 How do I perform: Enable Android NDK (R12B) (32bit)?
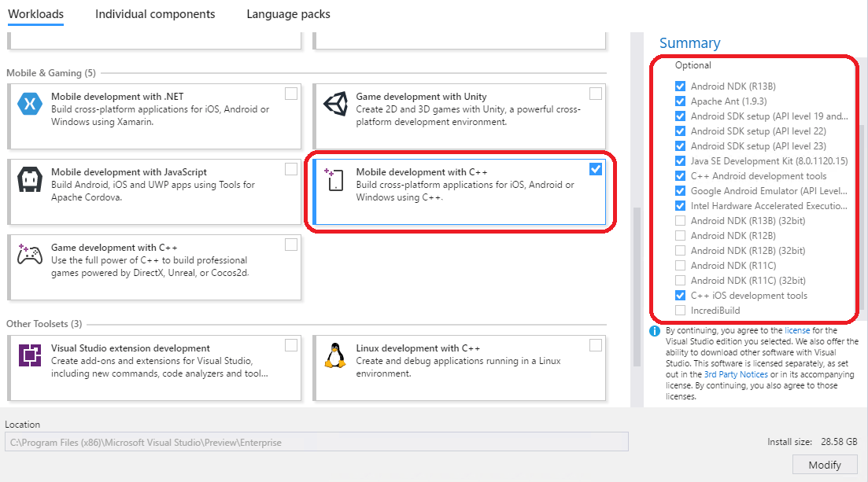(x=681, y=251)
